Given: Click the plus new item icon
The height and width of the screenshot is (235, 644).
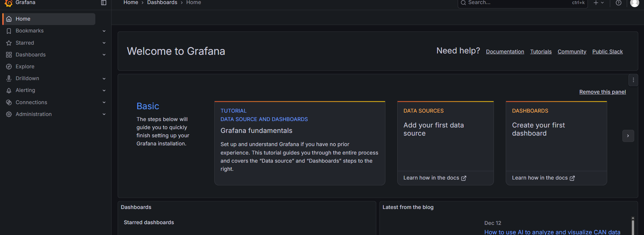Looking at the screenshot, I should click(596, 3).
